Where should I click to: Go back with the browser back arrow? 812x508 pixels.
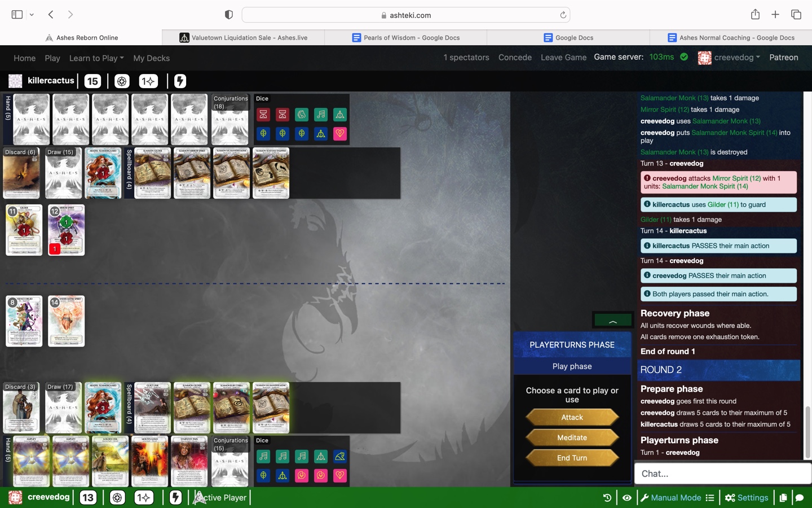51,15
